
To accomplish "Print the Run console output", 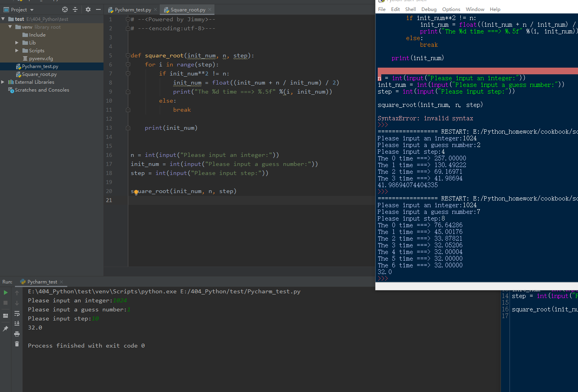I will 17,334.
